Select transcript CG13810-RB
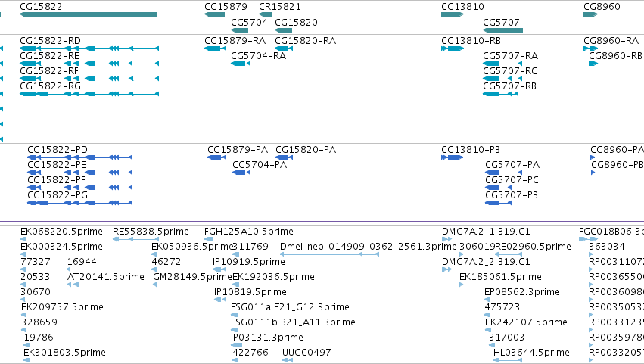Image resolution: width=644 pixels, height=364 pixels. pos(453,48)
